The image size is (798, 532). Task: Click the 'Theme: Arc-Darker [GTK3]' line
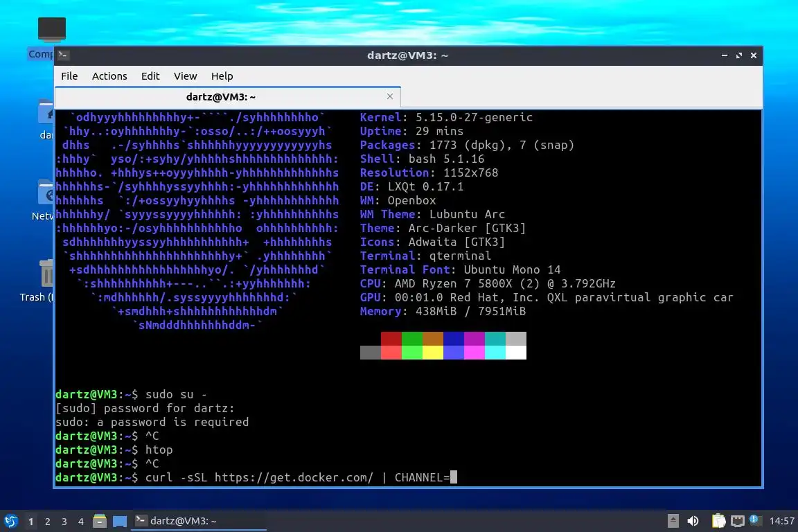(x=443, y=228)
